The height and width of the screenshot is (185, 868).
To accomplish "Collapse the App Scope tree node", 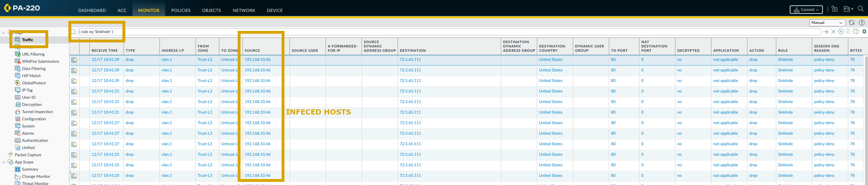I will coord(4,162).
